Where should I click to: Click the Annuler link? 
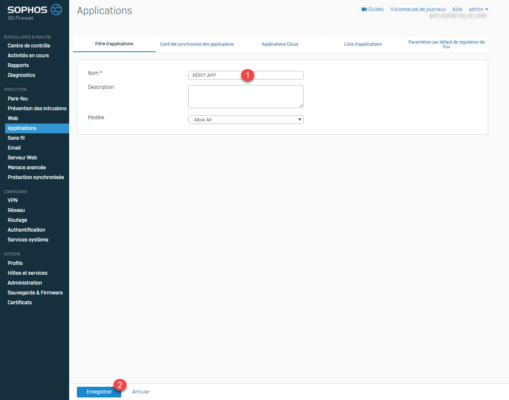[x=141, y=392]
